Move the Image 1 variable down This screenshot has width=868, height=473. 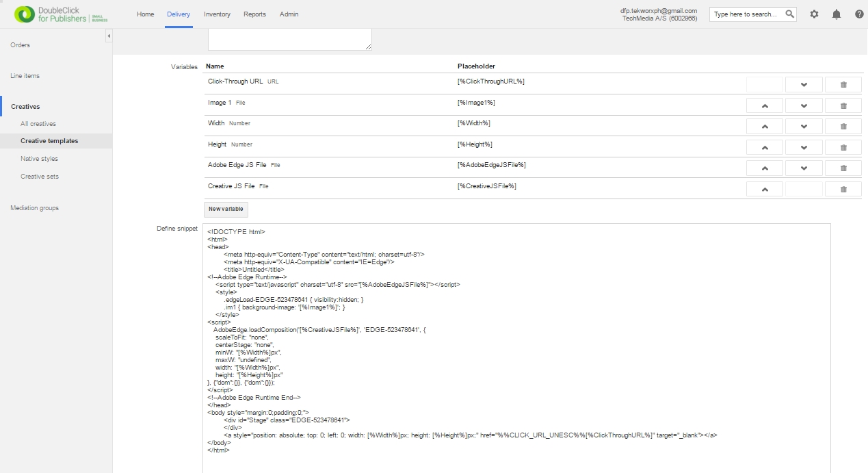pyautogui.click(x=804, y=105)
